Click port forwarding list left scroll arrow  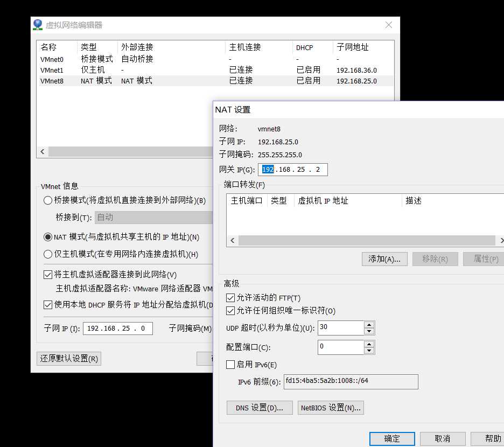(233, 241)
